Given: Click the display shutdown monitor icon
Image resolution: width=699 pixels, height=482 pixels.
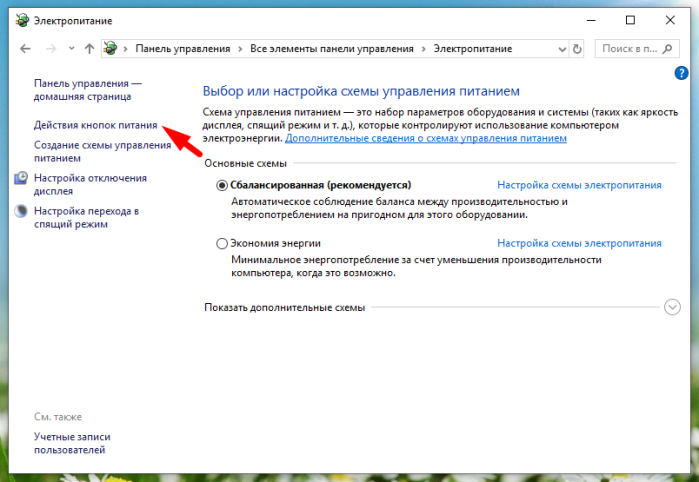Looking at the screenshot, I should (x=21, y=178).
